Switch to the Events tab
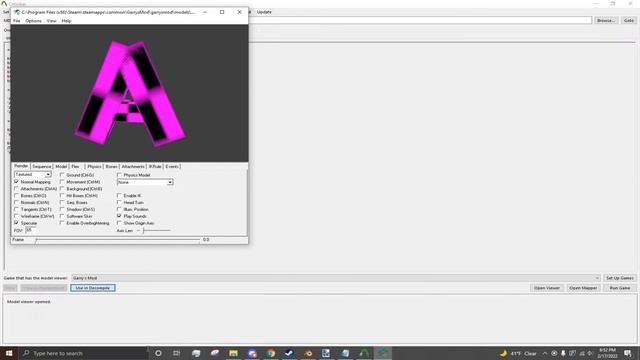 pos(172,167)
